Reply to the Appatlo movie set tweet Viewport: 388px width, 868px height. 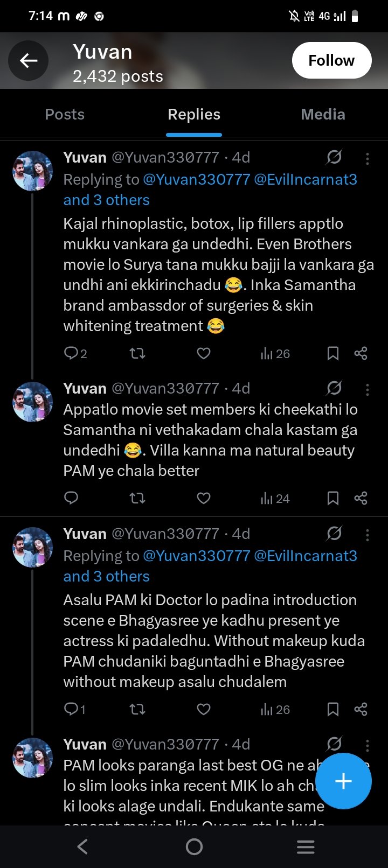(x=71, y=498)
